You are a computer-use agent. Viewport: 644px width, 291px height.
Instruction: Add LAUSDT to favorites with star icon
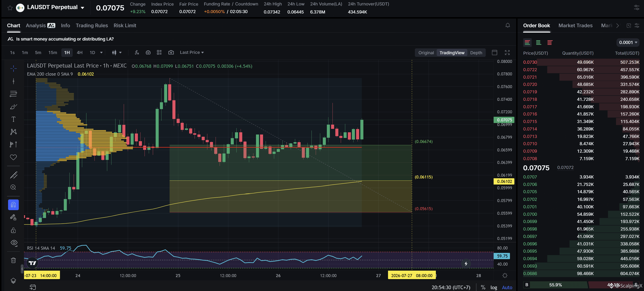[10, 8]
